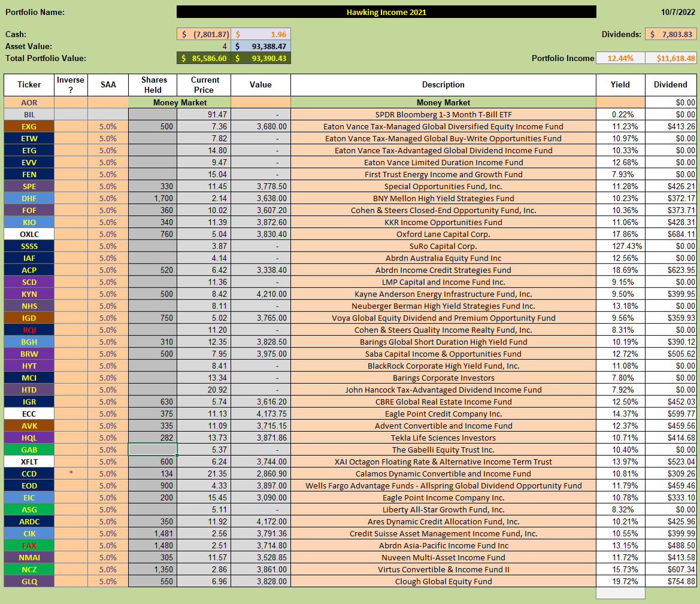
Task: Click the Oxford Lane Capital Corp. description
Action: tap(443, 235)
